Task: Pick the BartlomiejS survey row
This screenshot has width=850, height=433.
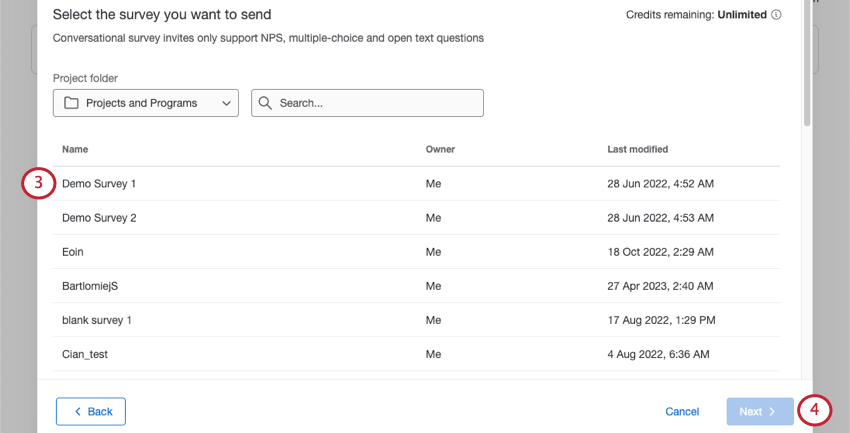Action: 90,286
